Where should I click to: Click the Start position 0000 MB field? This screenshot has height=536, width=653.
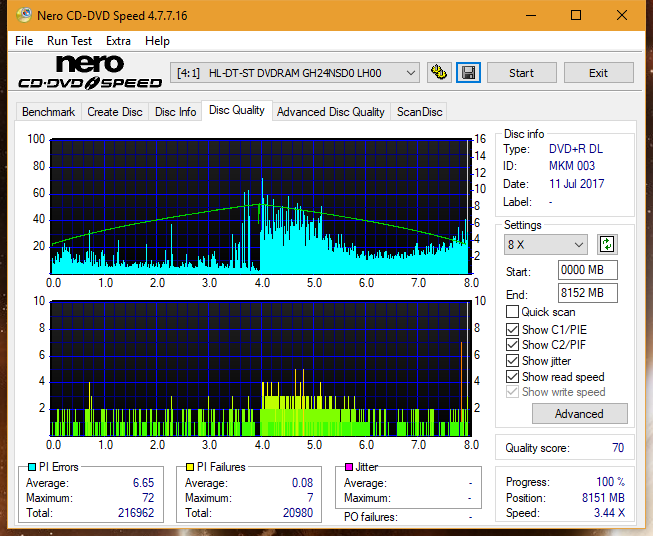point(587,270)
